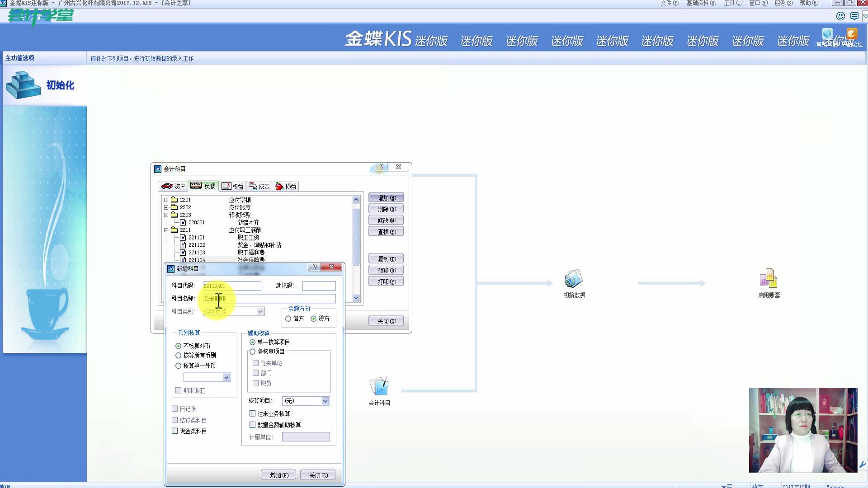The height and width of the screenshot is (488, 868).
Task: Expand the 2201 应付票据 tree node
Action: [x=167, y=200]
